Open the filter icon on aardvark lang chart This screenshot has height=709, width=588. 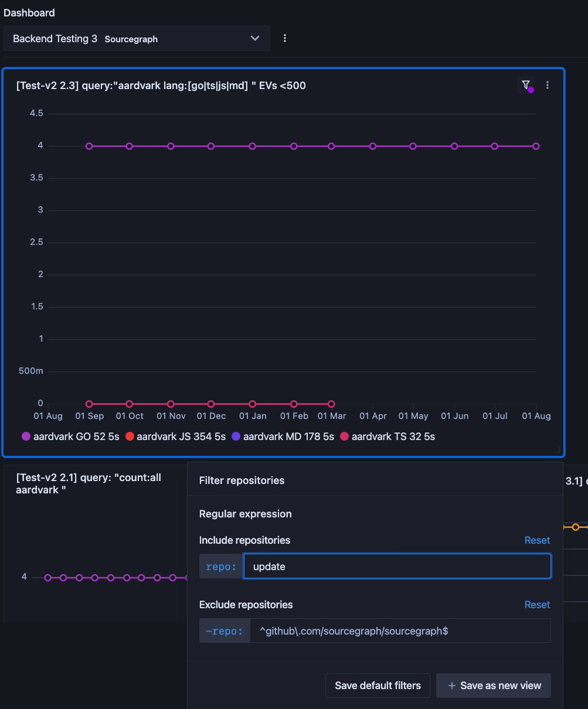click(526, 85)
